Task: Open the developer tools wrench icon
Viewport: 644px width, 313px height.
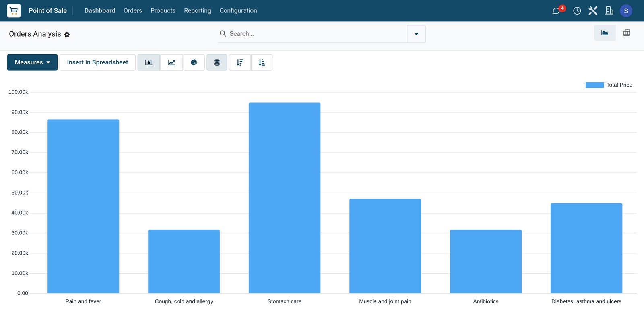Action: click(593, 11)
